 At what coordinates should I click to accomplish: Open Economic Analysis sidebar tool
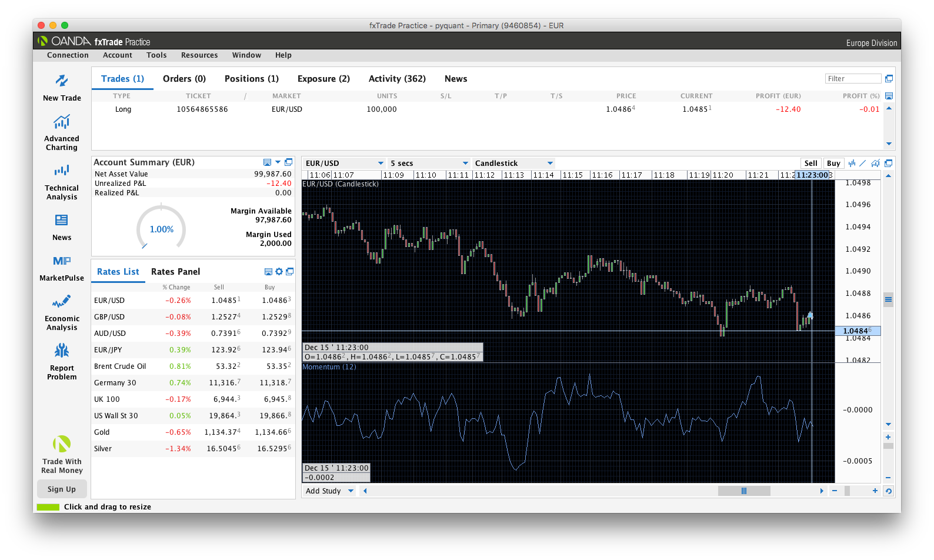[x=62, y=302]
